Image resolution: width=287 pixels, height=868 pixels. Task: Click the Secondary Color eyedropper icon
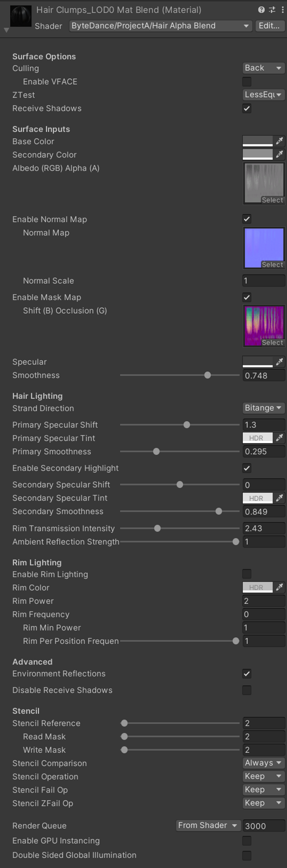(279, 154)
